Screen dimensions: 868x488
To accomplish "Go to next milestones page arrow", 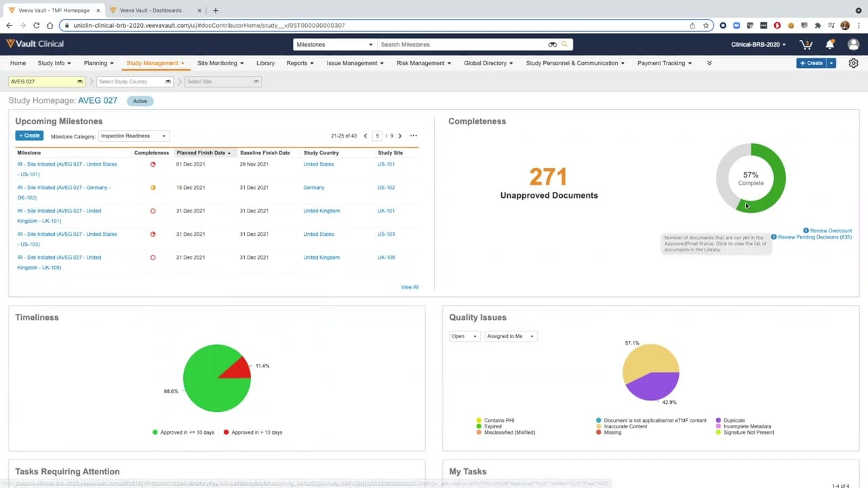I will click(400, 136).
